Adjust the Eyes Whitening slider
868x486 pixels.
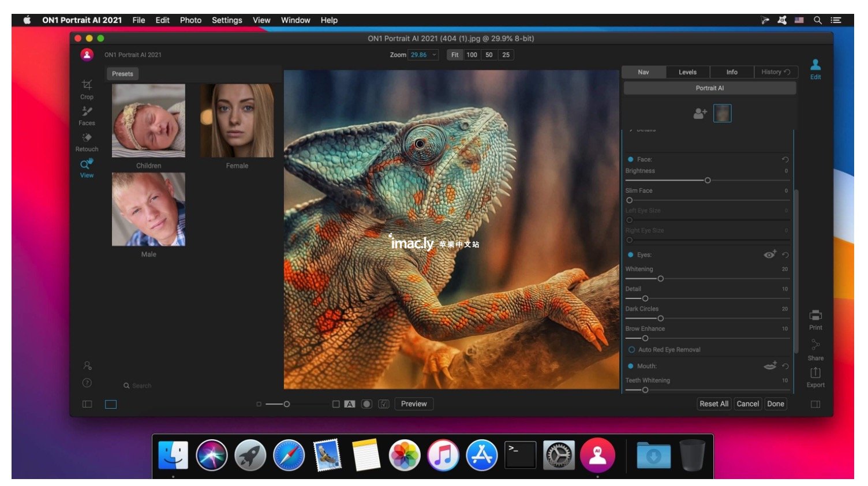[x=660, y=279]
